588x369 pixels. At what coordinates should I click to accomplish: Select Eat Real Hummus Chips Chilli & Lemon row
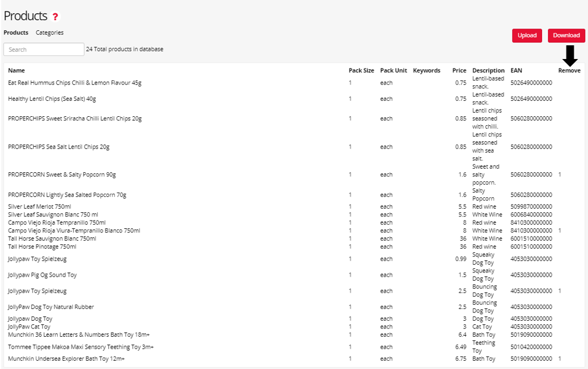coord(74,83)
